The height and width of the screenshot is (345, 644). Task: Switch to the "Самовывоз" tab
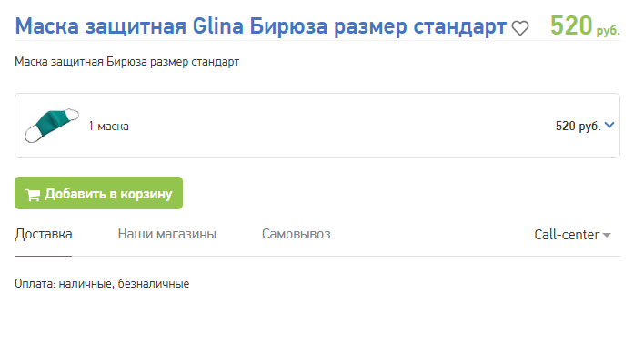pos(297,234)
